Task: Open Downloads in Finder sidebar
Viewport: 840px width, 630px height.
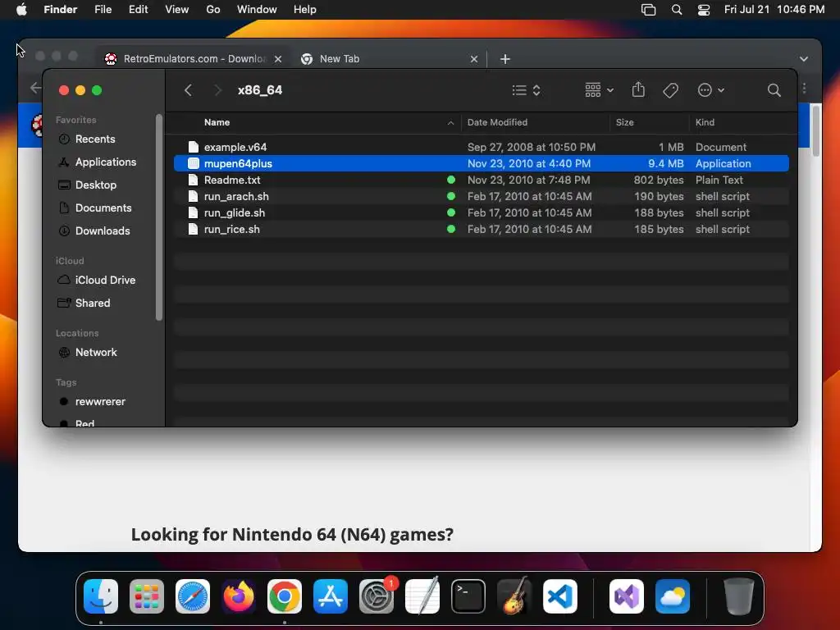Action: 103,231
